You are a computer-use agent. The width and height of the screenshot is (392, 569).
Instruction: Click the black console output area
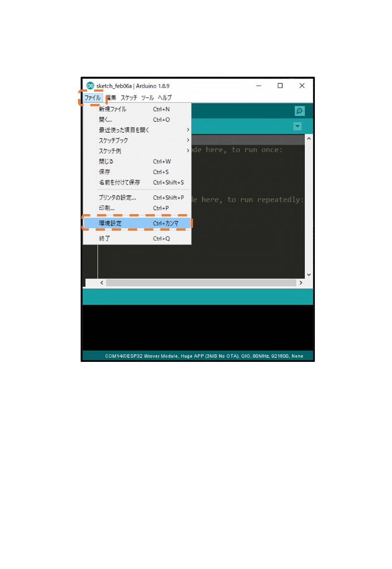[198, 328]
